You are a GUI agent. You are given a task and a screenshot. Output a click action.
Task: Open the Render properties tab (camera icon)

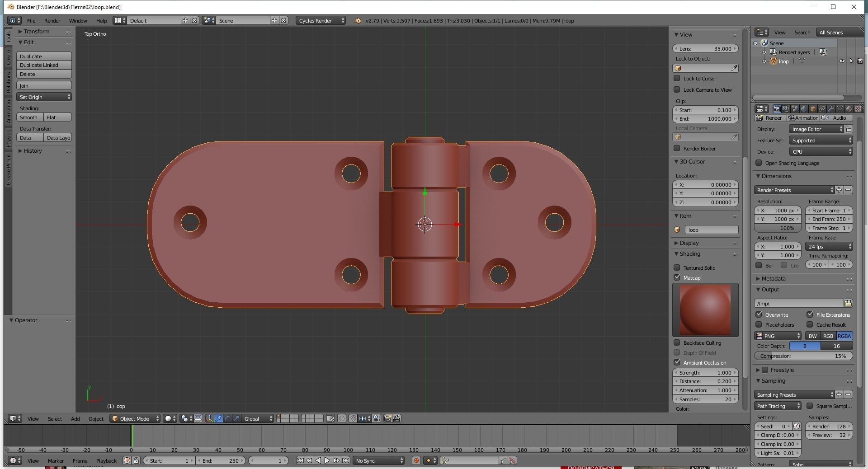(777, 109)
